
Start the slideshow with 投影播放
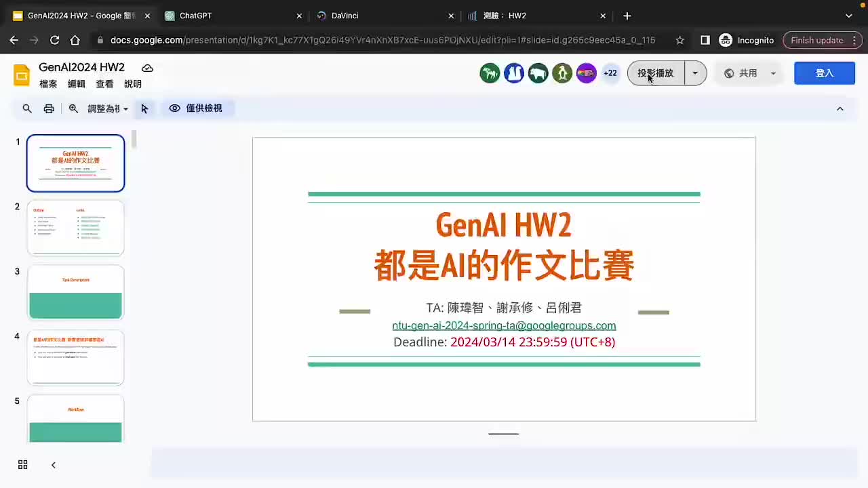coord(656,73)
